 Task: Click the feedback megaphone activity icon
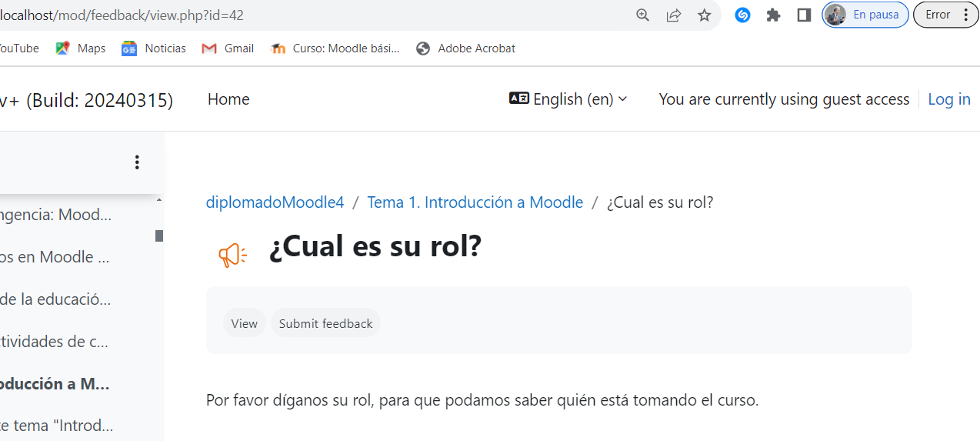tap(232, 255)
